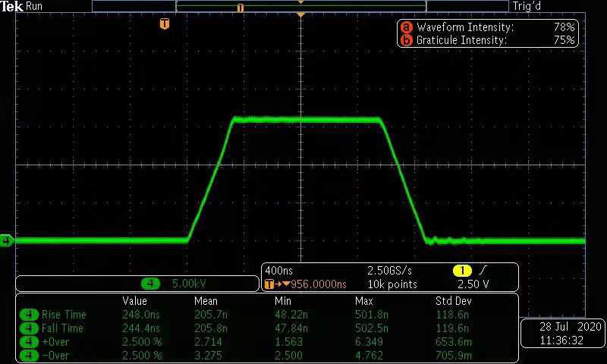607x364 pixels.
Task: Click the channel 4 ground reference marker
Action: (7, 240)
